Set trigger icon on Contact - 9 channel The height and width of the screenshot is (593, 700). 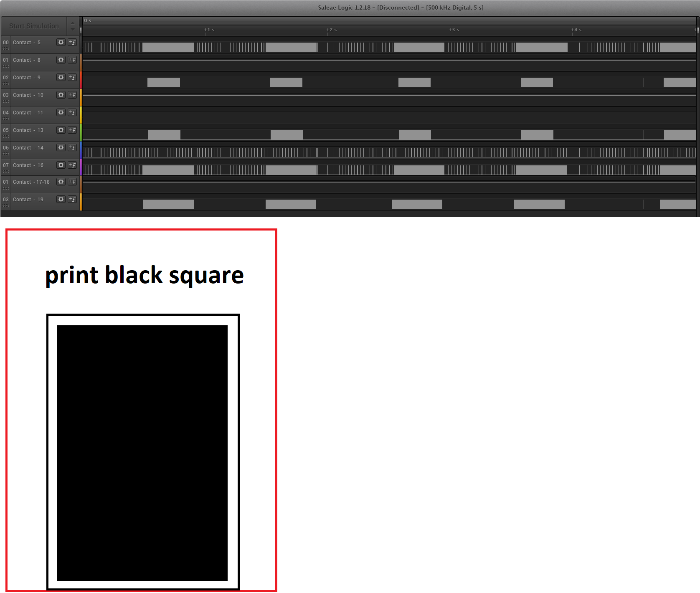[x=72, y=77]
